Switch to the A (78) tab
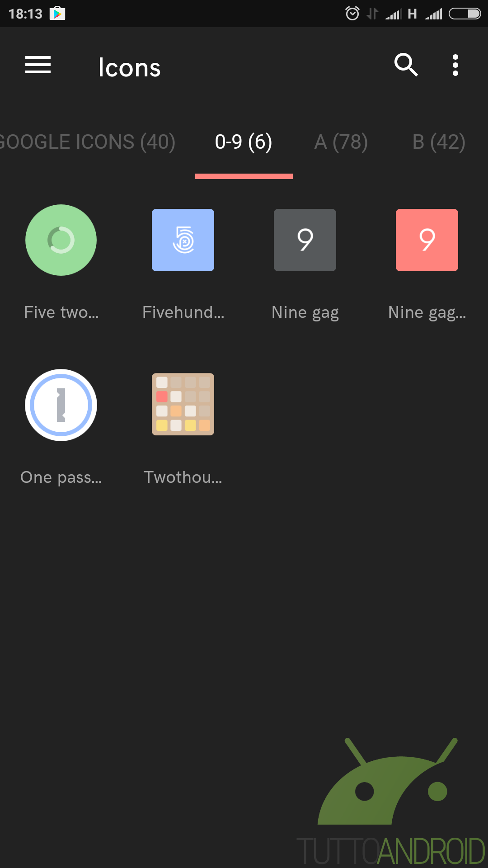Image resolution: width=488 pixels, height=868 pixels. tap(341, 142)
